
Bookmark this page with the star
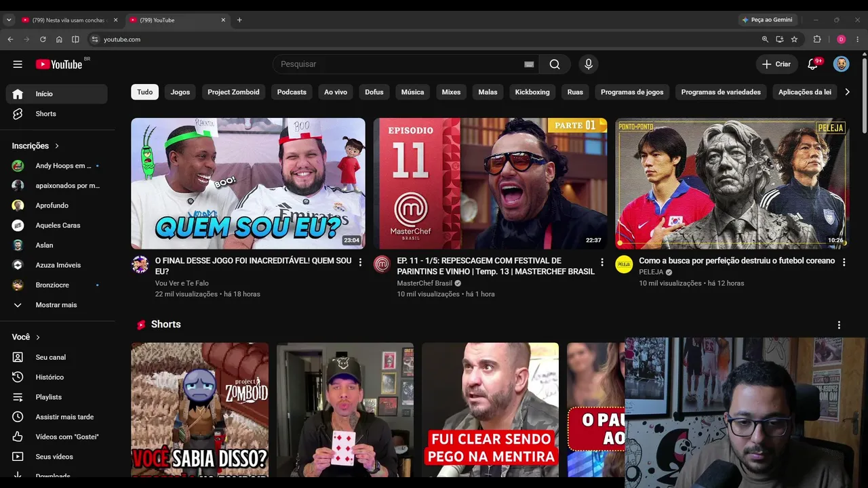[794, 39]
